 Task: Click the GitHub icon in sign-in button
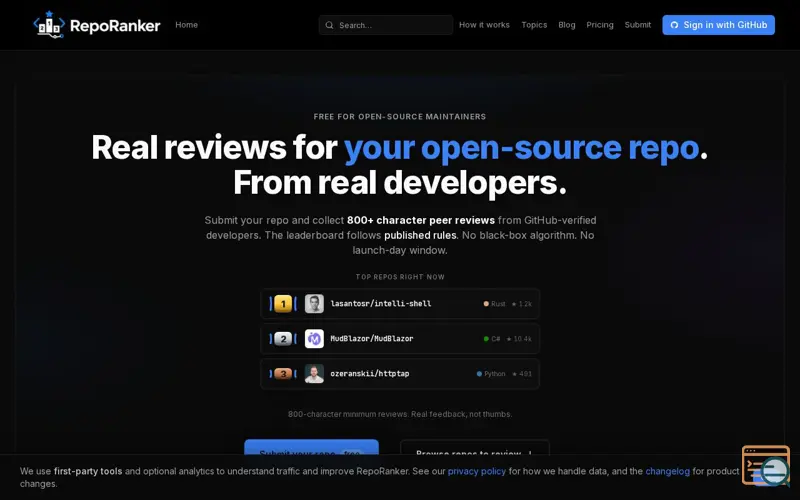coord(674,25)
